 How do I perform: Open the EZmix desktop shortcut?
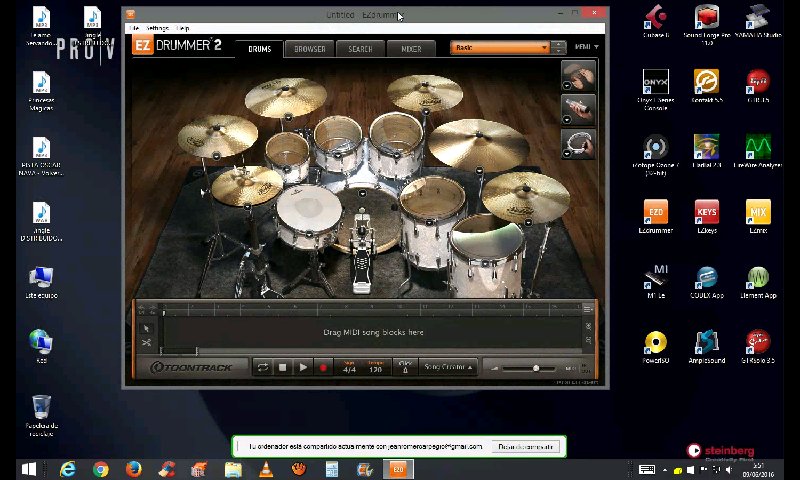click(758, 217)
